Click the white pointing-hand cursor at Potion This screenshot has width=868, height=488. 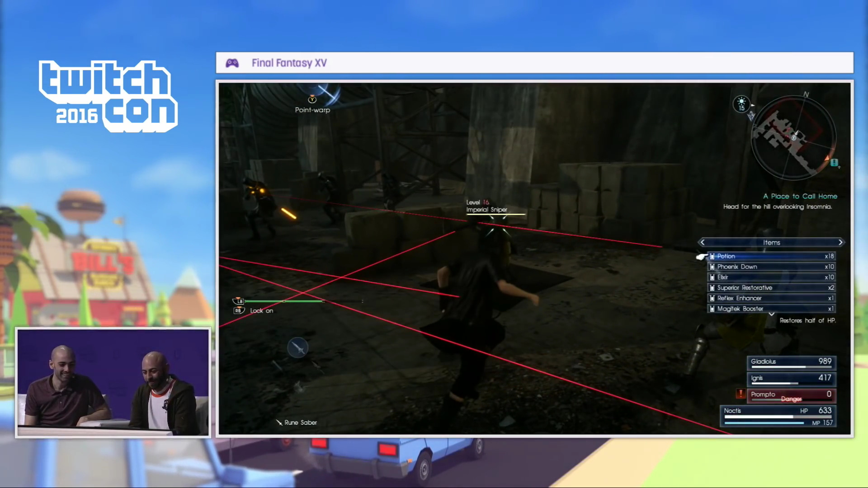(701, 257)
